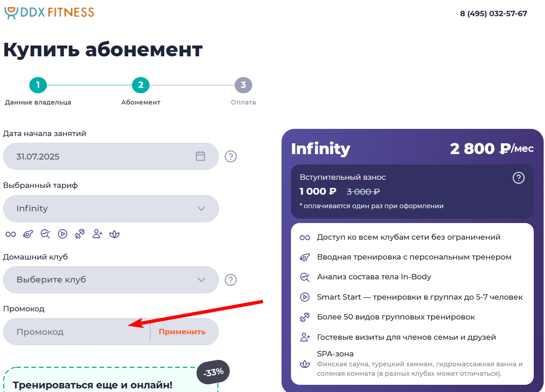This screenshot has height=392, width=545.
Task: Open the calendar date picker icon
Action: pos(200,156)
